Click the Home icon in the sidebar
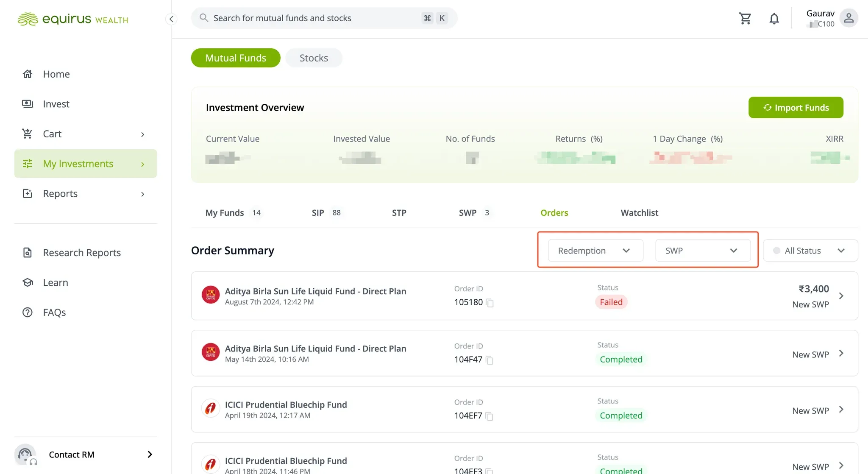868x474 pixels. point(28,74)
